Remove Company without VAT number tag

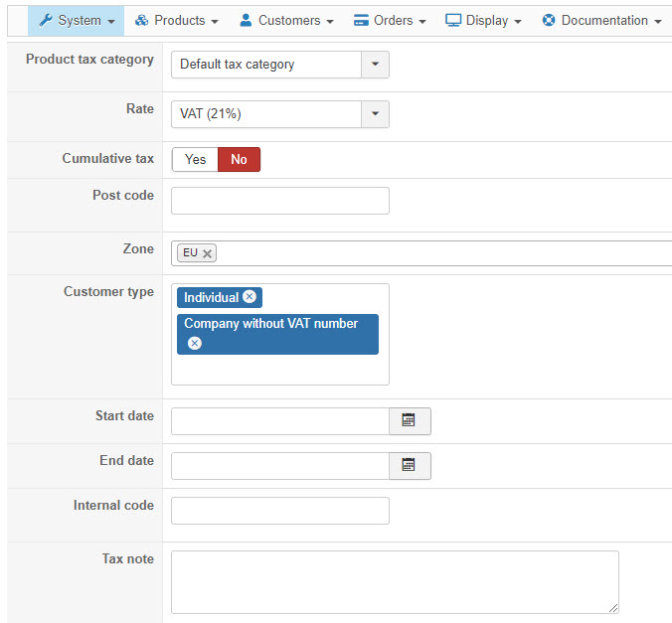[x=195, y=343]
